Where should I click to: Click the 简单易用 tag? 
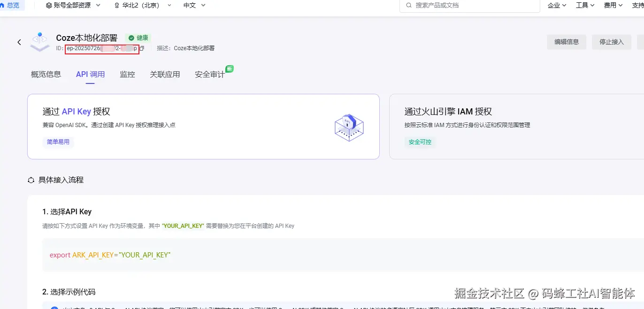(58, 142)
